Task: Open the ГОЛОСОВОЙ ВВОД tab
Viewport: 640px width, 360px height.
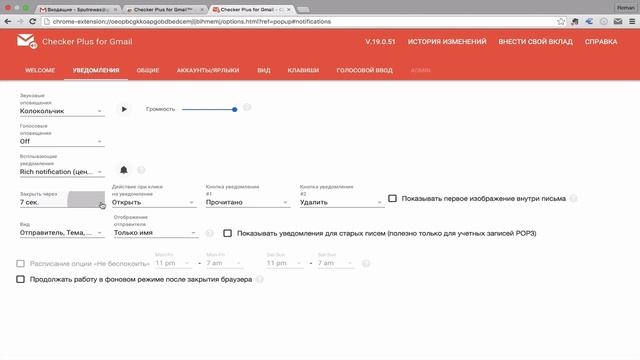Action: point(364,70)
